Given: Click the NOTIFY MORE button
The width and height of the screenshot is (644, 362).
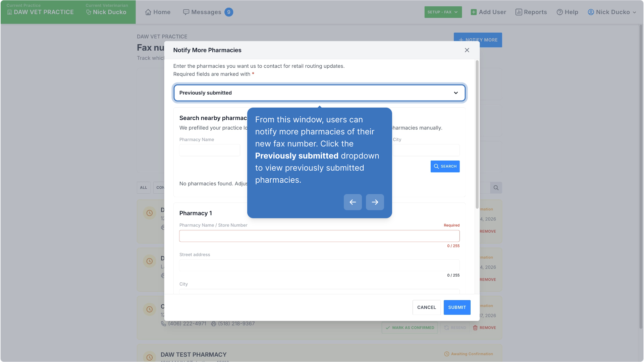Looking at the screenshot, I should pyautogui.click(x=478, y=40).
